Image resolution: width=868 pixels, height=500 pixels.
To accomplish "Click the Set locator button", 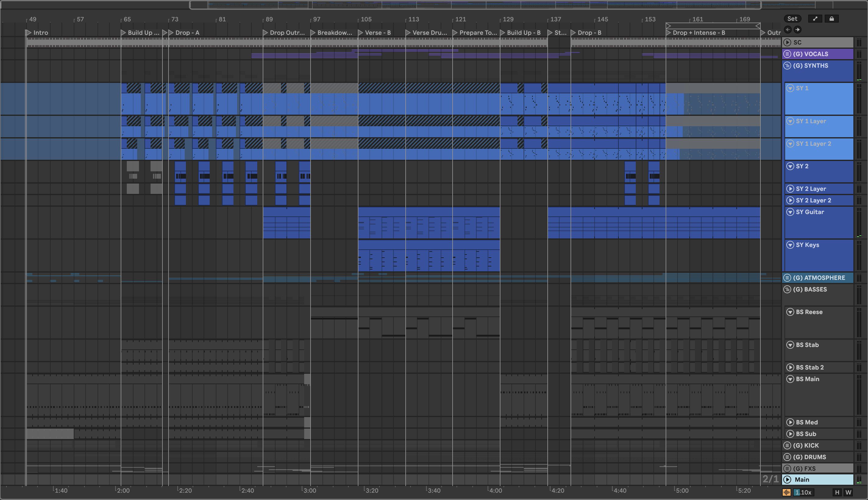I will (x=792, y=19).
